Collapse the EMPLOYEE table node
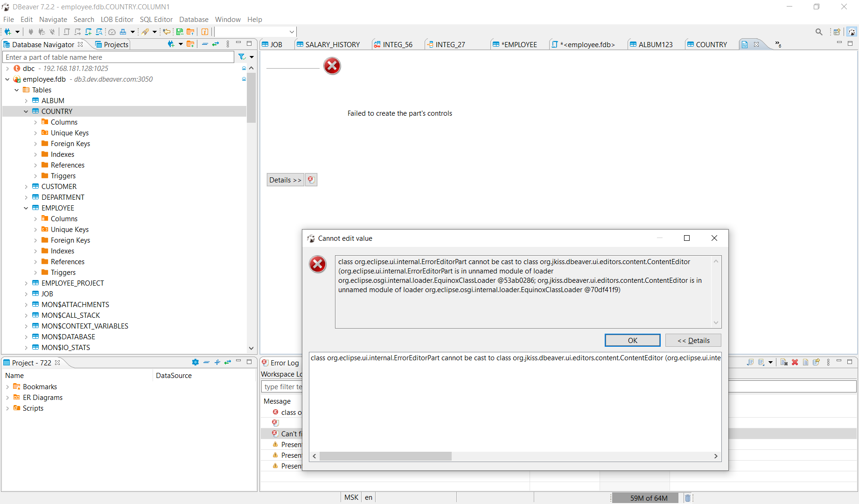The image size is (859, 504). 26,208
